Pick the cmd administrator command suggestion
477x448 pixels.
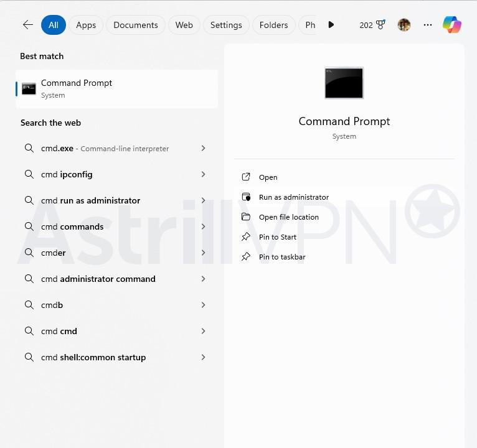pyautogui.click(x=98, y=279)
